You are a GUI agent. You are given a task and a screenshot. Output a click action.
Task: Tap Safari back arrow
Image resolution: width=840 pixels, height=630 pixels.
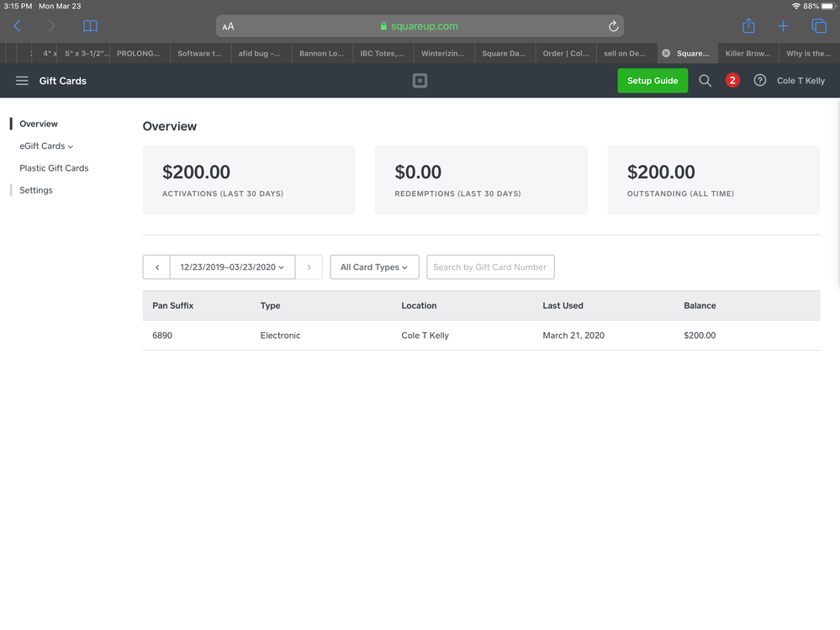(17, 26)
